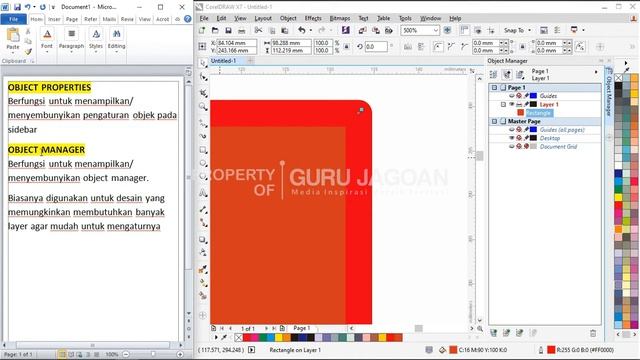Select the Rectangle object in Object Manager
Viewport: 640px width, 360px height.
(539, 113)
